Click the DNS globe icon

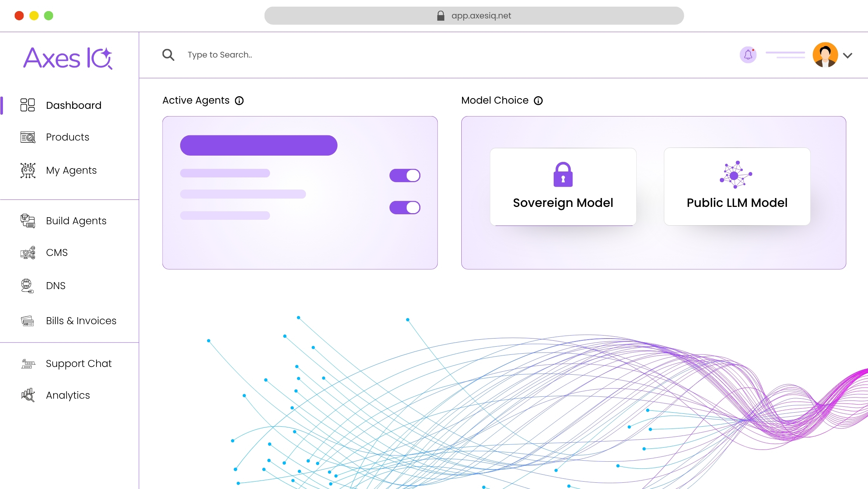click(x=27, y=286)
